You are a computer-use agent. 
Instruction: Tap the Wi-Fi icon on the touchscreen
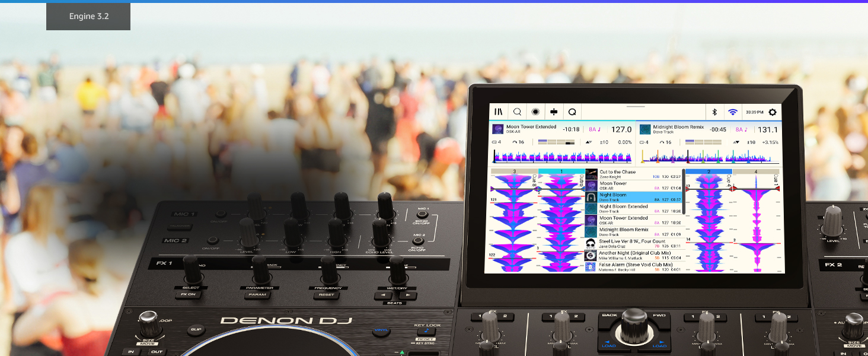733,112
